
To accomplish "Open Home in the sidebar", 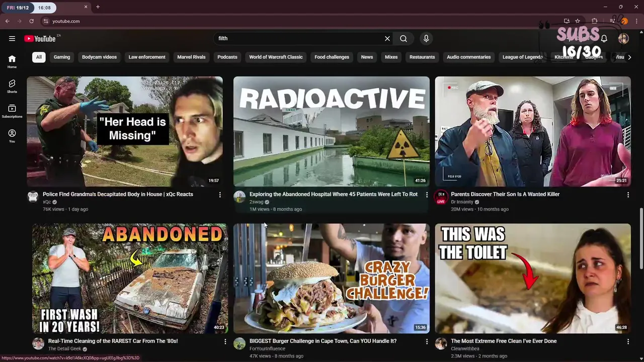I will pyautogui.click(x=12, y=62).
